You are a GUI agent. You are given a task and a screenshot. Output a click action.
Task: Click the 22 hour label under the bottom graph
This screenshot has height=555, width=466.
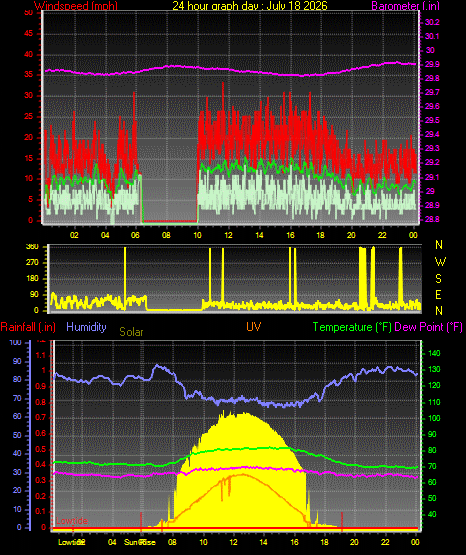click(385, 542)
